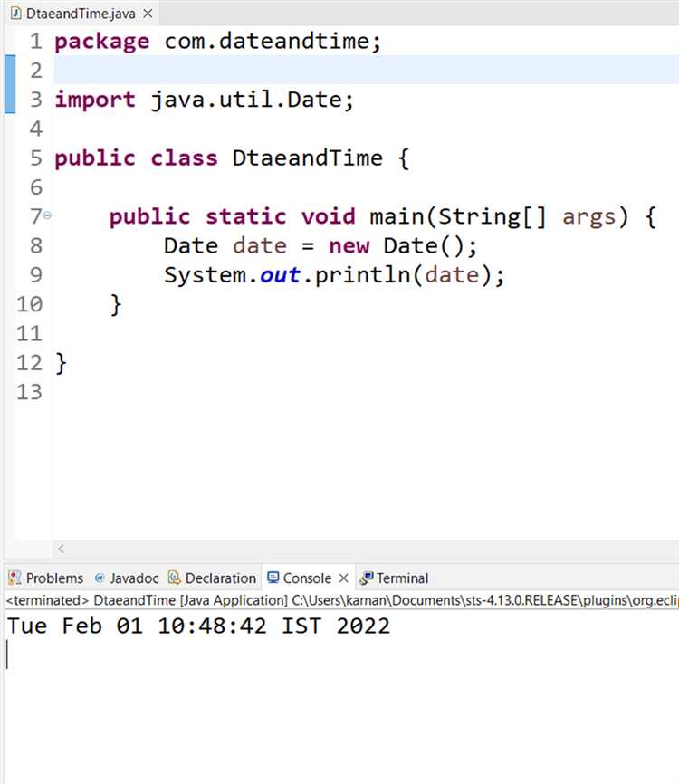Collapse the main method fold marker
Screen dimensions: 679x784
coord(47,216)
